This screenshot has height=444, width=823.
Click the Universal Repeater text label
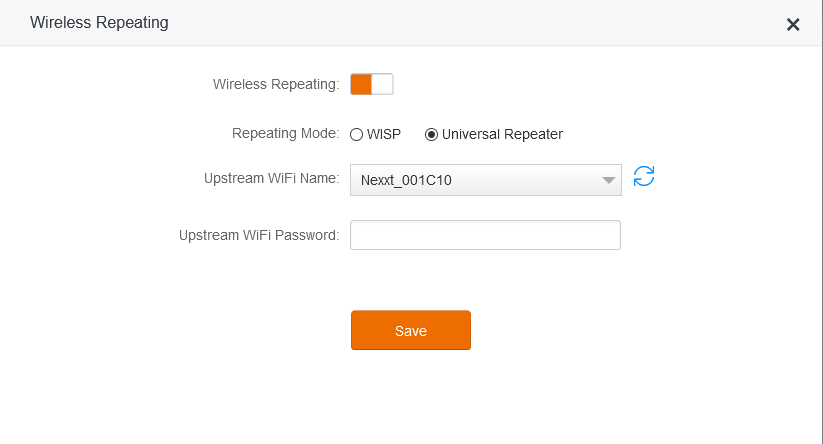pos(502,134)
